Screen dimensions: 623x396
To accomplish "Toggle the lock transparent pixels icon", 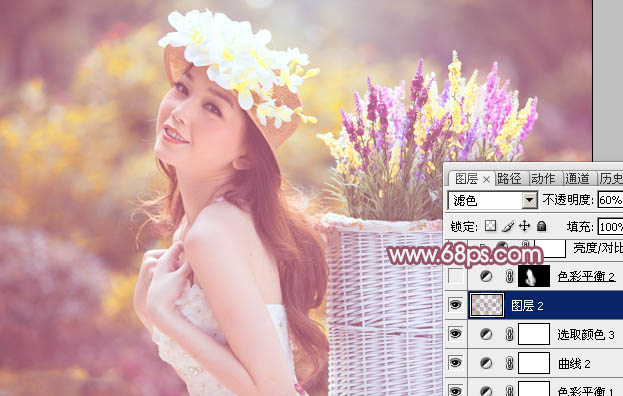I will point(491,226).
